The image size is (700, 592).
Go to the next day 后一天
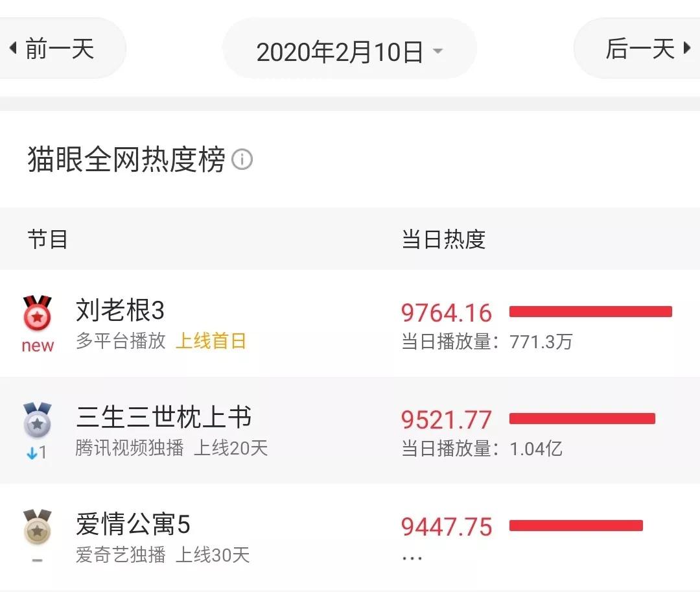[x=640, y=49]
